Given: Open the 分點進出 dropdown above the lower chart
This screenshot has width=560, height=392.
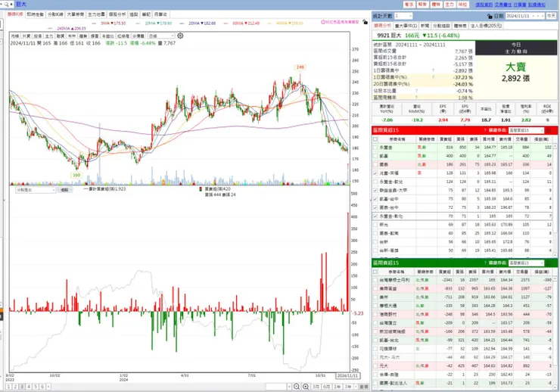Looking at the screenshot, I should [x=36, y=190].
